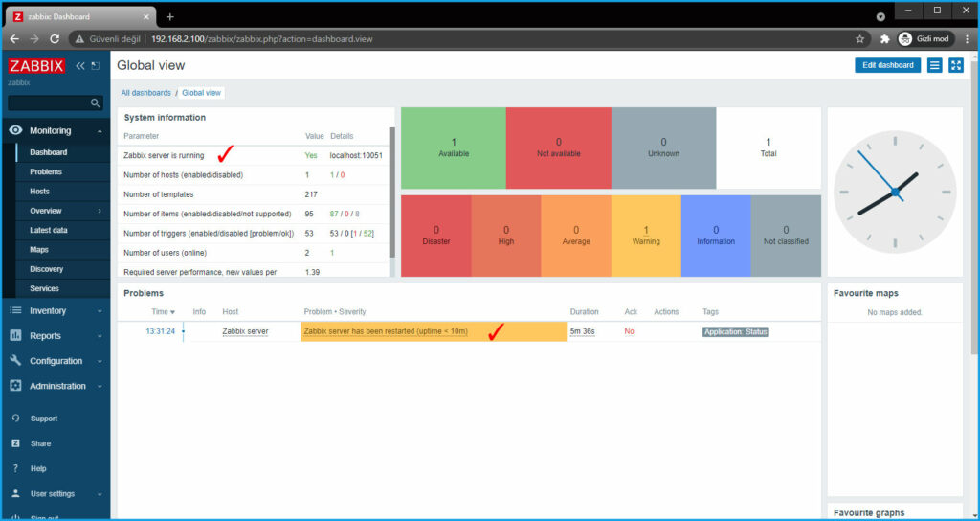Expand the Overview submenu arrow

(100, 211)
